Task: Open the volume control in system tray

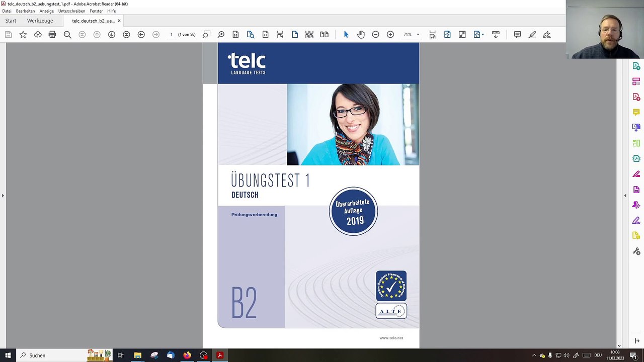Action: [x=567, y=355]
